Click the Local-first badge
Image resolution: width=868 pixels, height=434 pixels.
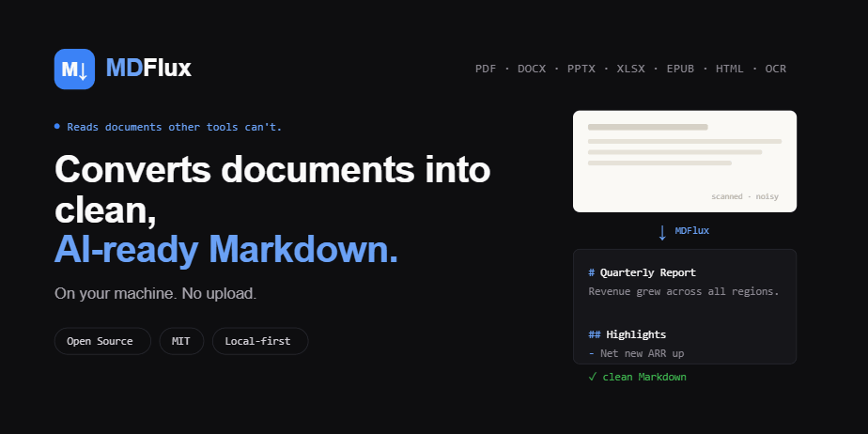pos(260,341)
